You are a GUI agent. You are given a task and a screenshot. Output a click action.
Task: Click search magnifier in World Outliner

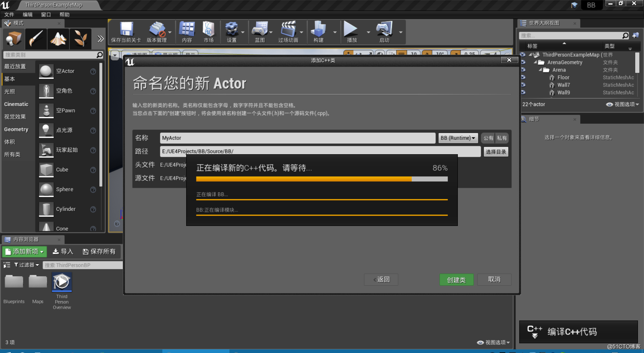pos(625,36)
